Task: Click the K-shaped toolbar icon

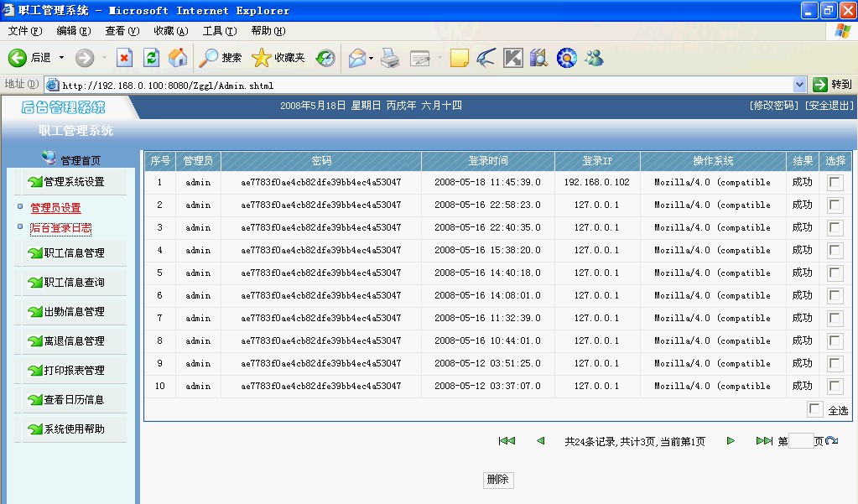Action: tap(512, 58)
